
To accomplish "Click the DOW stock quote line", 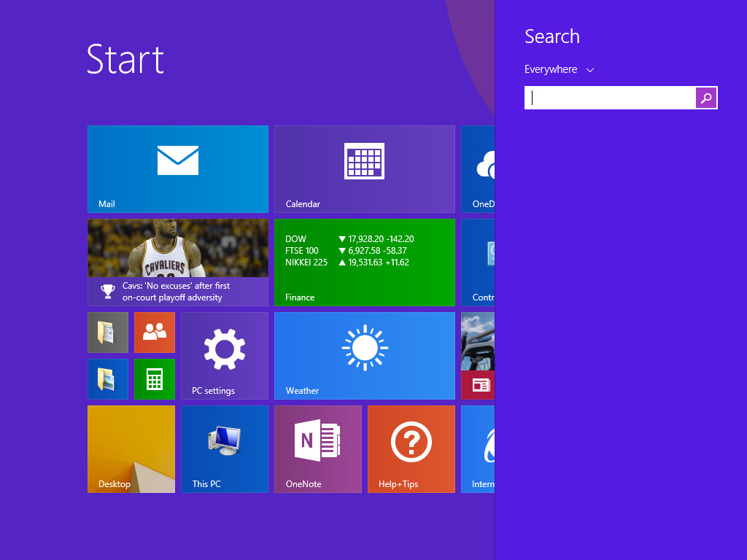I will click(349, 239).
